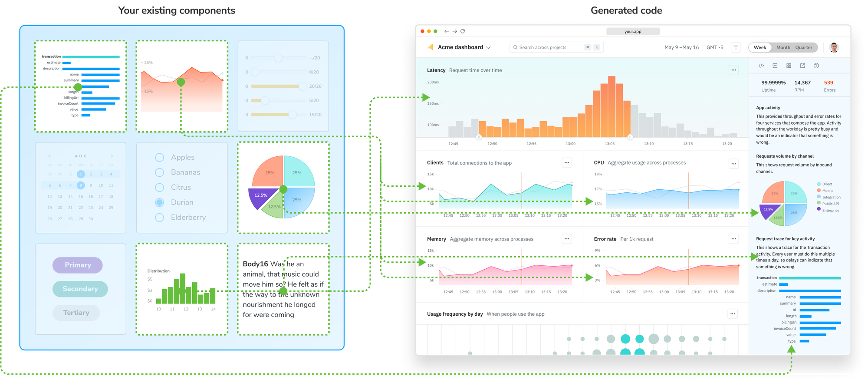This screenshot has height=383, width=868.
Task: Open the user avatar profile
Action: point(834,47)
